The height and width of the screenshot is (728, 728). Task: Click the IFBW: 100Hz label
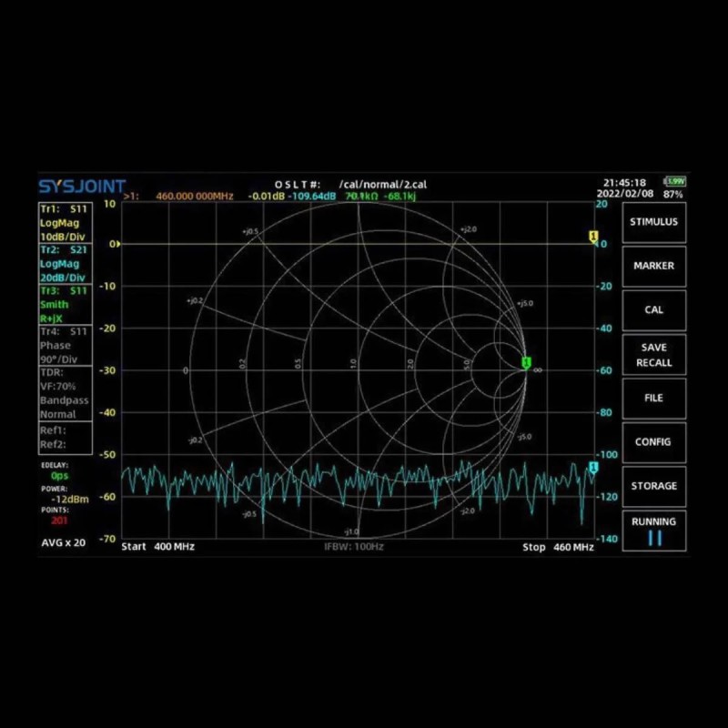coord(354,547)
